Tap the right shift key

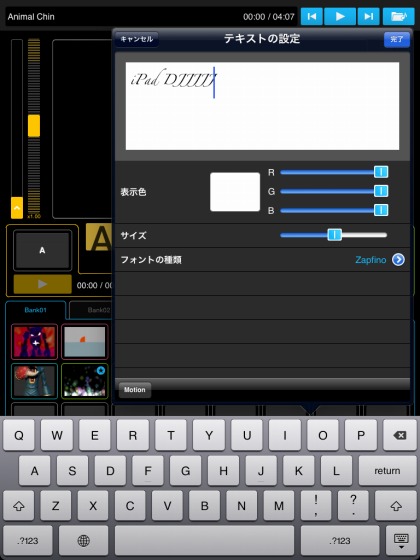click(x=396, y=505)
